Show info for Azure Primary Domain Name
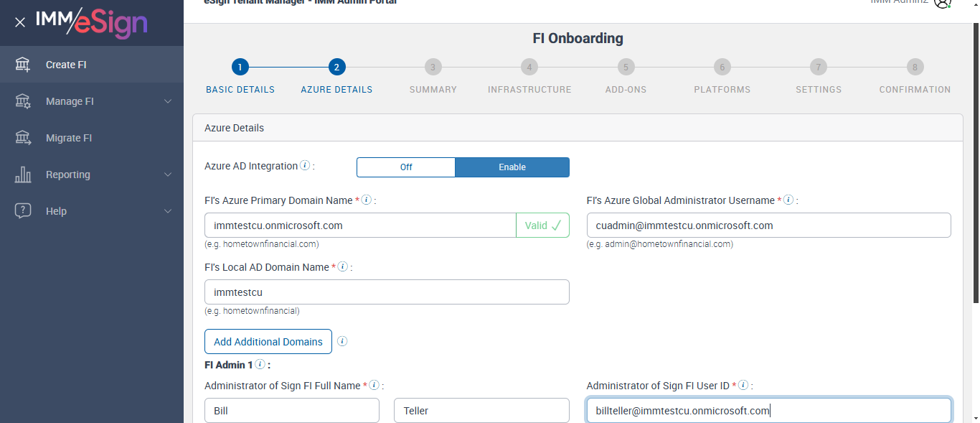The width and height of the screenshot is (980, 423). tap(366, 200)
